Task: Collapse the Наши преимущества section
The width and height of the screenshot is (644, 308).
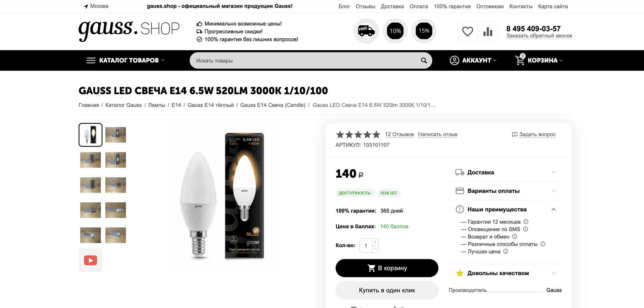Action: pyautogui.click(x=553, y=209)
